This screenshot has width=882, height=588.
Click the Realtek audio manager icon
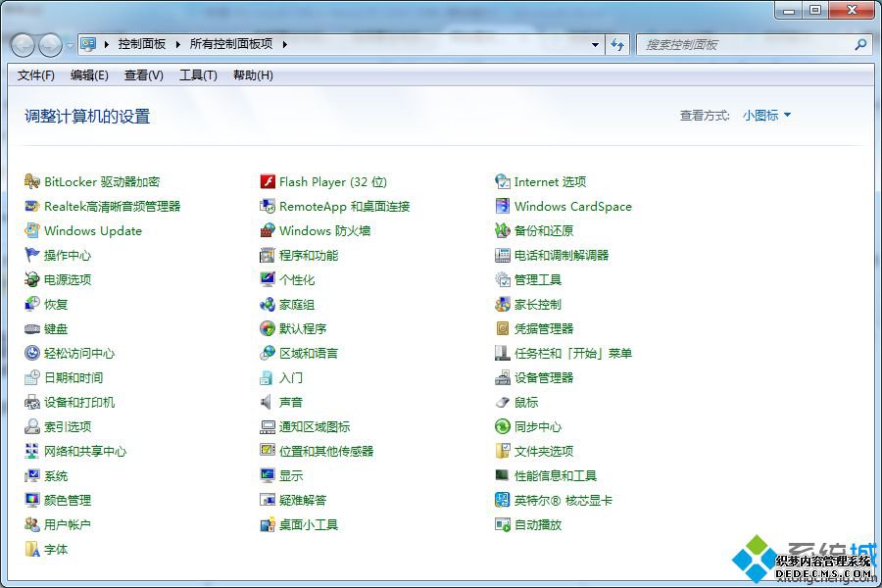pos(32,207)
